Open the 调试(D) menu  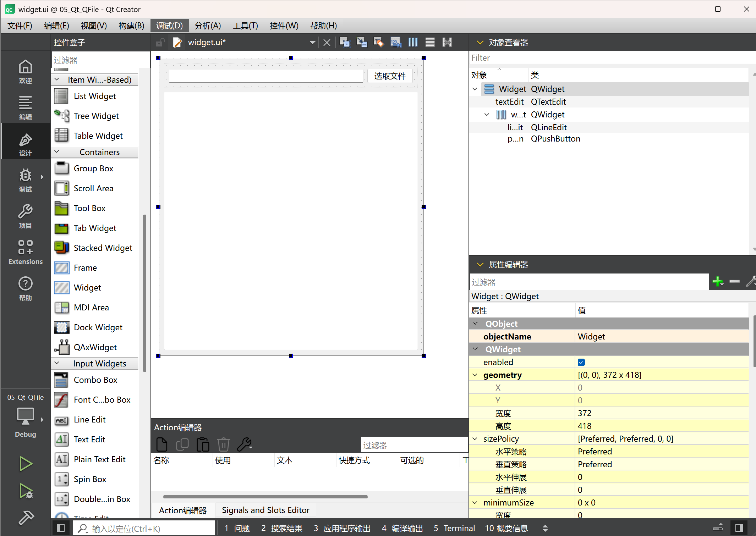click(x=169, y=26)
